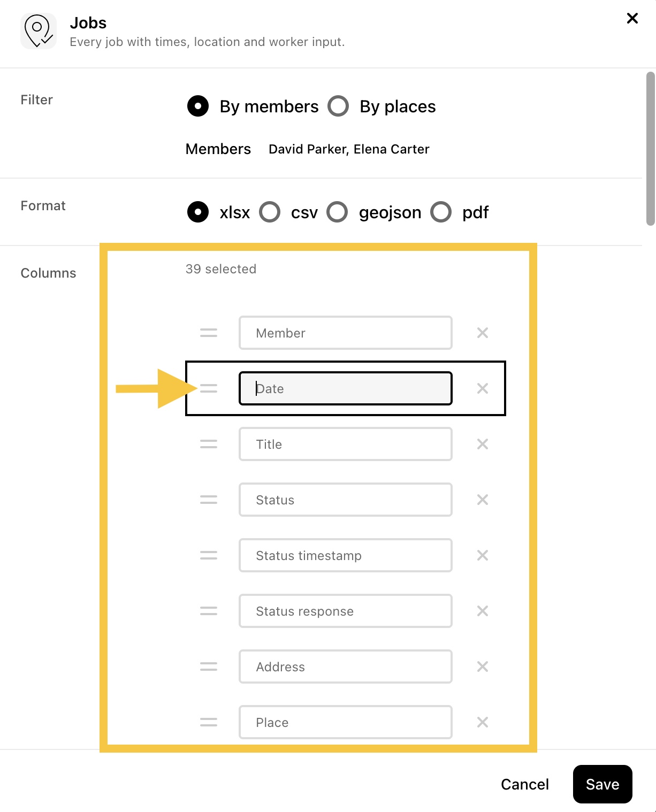Click Save to store the export settings
656x812 pixels.
[602, 784]
